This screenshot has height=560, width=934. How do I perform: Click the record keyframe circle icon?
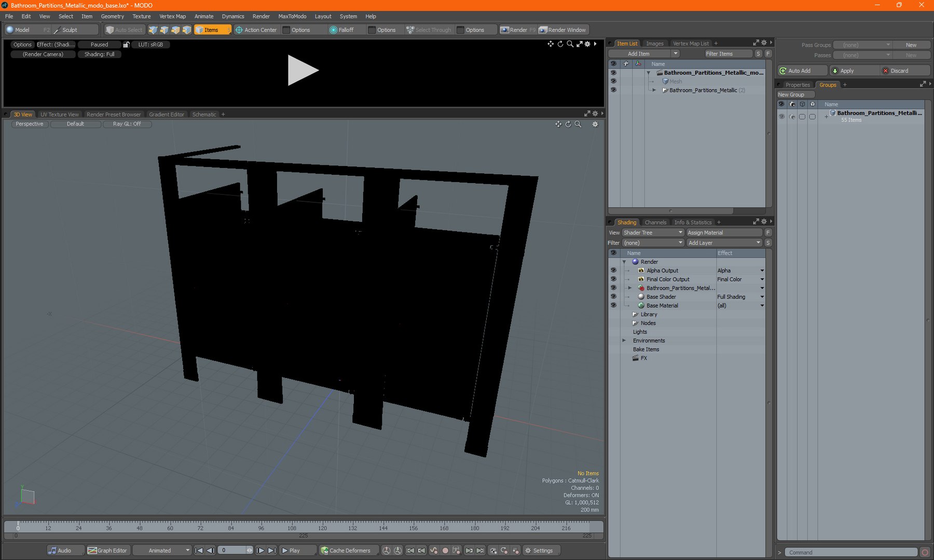pos(445,550)
